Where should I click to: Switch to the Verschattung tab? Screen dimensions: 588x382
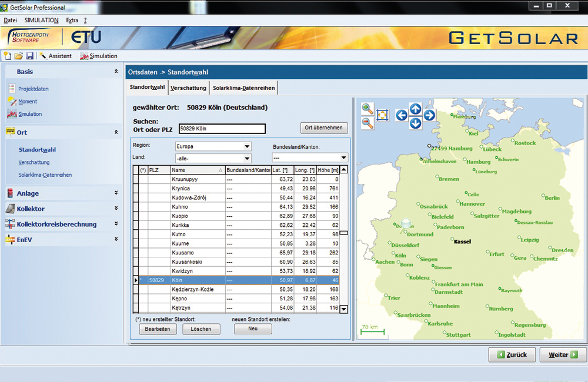[x=188, y=88]
